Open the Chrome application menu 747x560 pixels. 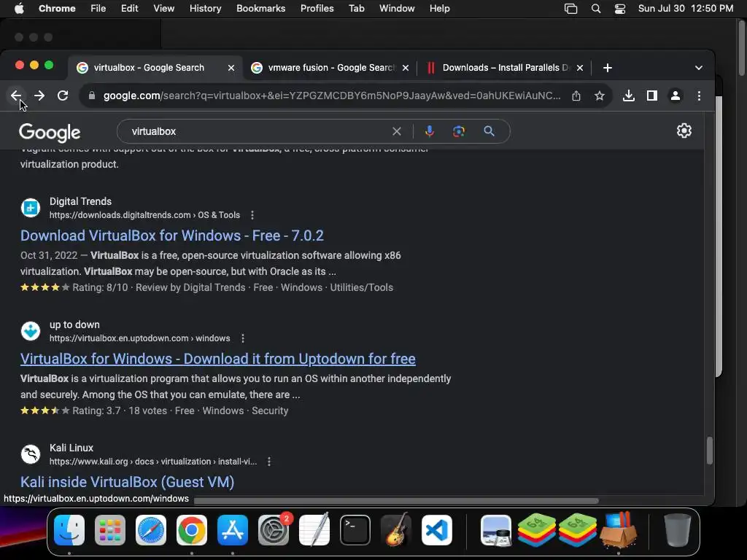(57, 9)
